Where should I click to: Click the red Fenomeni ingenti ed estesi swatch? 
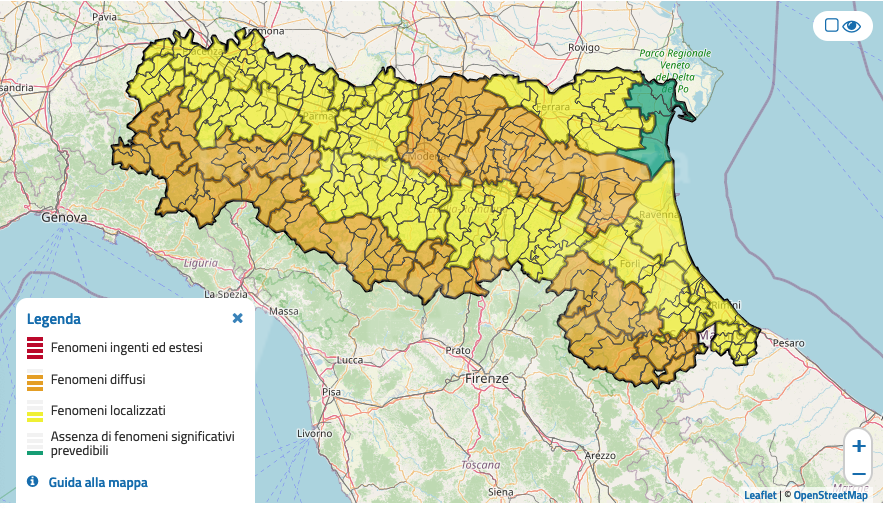coord(35,348)
